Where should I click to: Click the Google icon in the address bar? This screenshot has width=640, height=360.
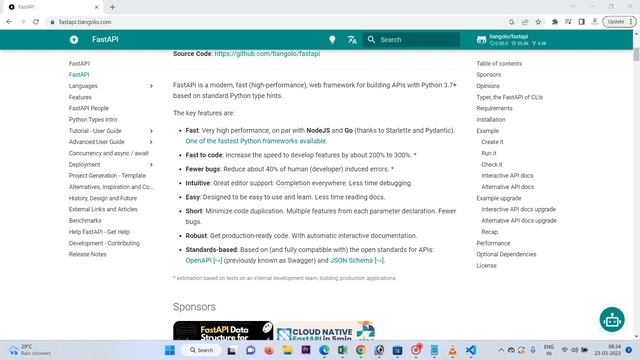coord(511,22)
